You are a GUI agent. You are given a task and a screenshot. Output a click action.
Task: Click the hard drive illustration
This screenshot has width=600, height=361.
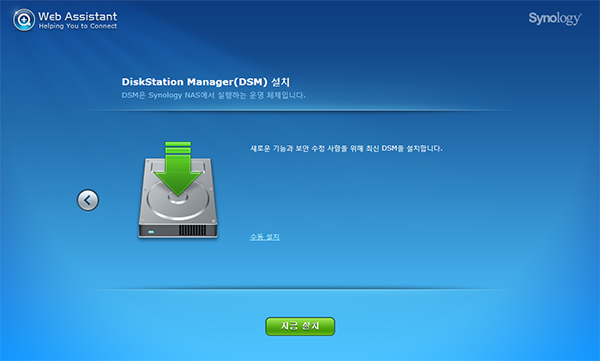click(x=178, y=198)
